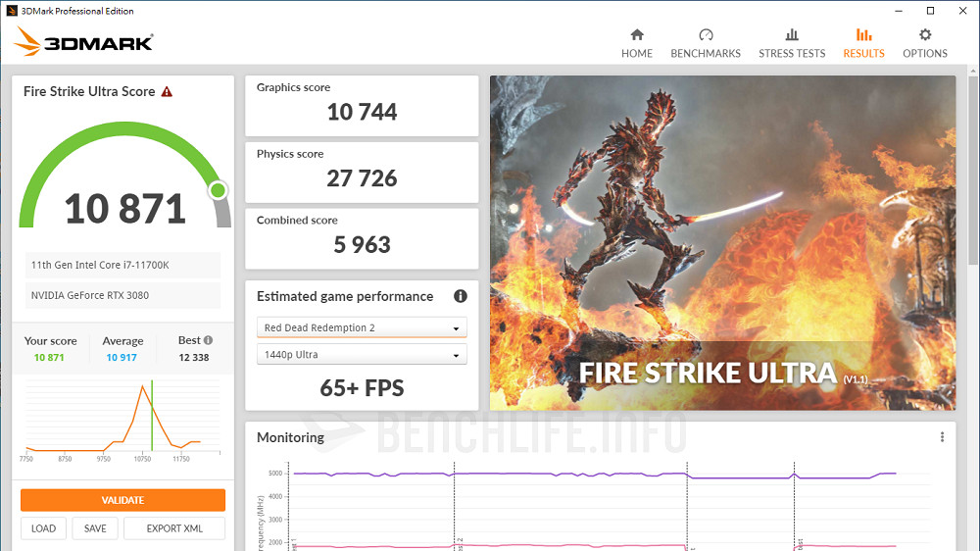This screenshot has height=551, width=980.
Task: Click the Combined score 5 963 card
Action: (x=362, y=238)
